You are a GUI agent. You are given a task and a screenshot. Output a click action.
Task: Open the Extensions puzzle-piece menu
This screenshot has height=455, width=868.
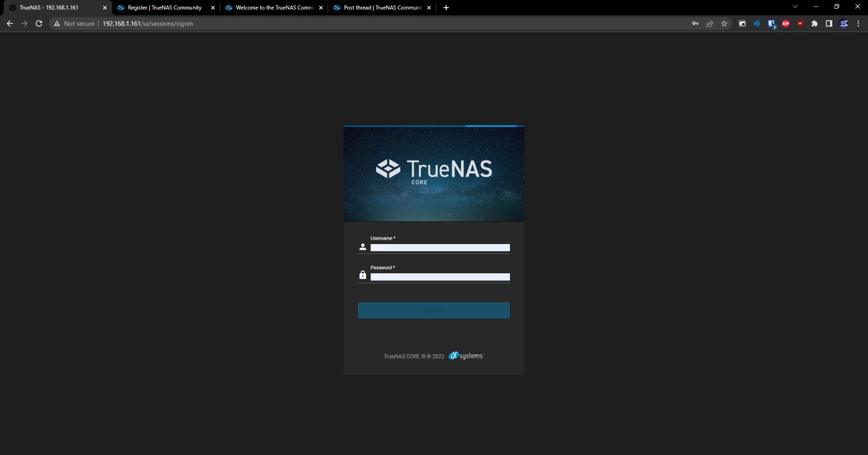click(814, 23)
